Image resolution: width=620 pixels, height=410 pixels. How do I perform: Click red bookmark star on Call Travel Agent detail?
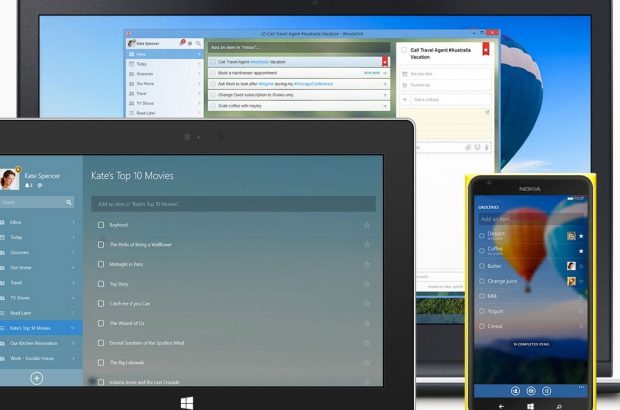tap(485, 48)
